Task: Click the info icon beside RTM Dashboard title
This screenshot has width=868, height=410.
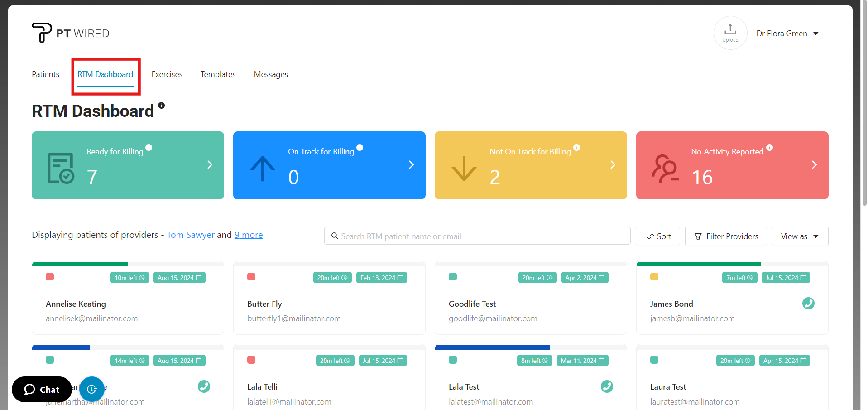Action: click(162, 105)
